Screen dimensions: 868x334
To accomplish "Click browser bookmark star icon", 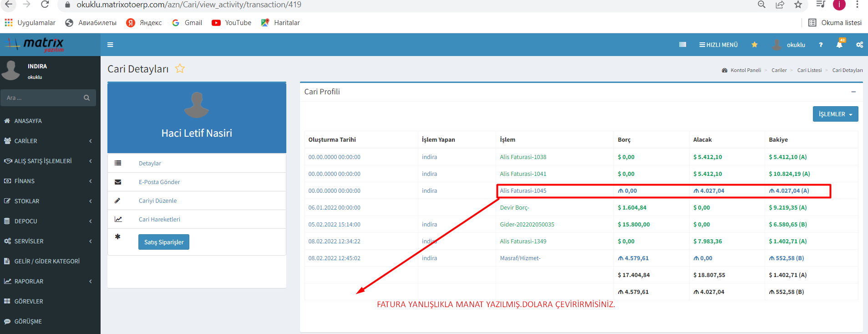I will click(798, 5).
